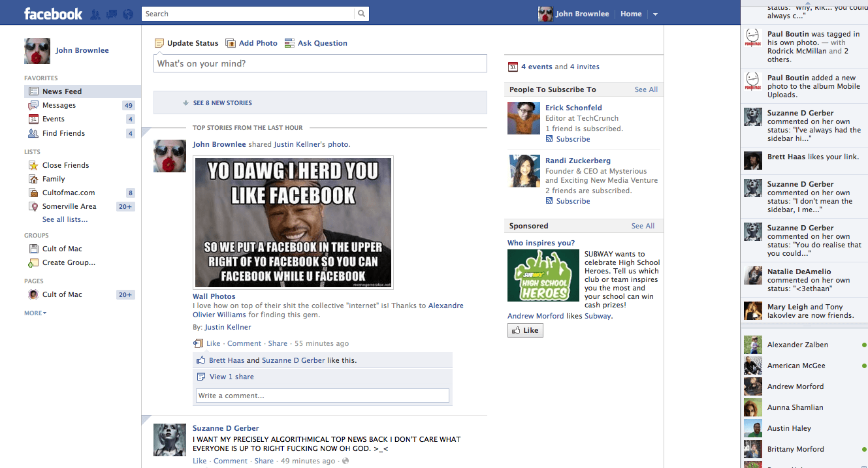
Task: Select News Feed in favorites
Action: pos(62,91)
